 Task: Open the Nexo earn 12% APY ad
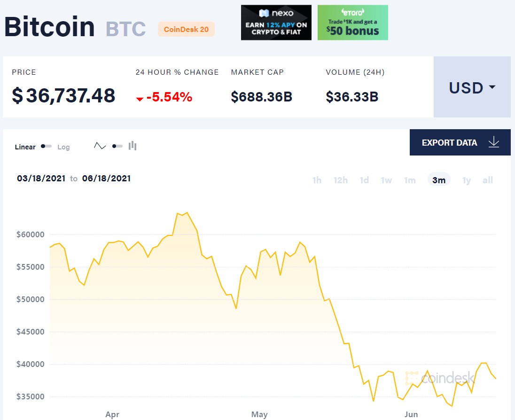[x=276, y=23]
